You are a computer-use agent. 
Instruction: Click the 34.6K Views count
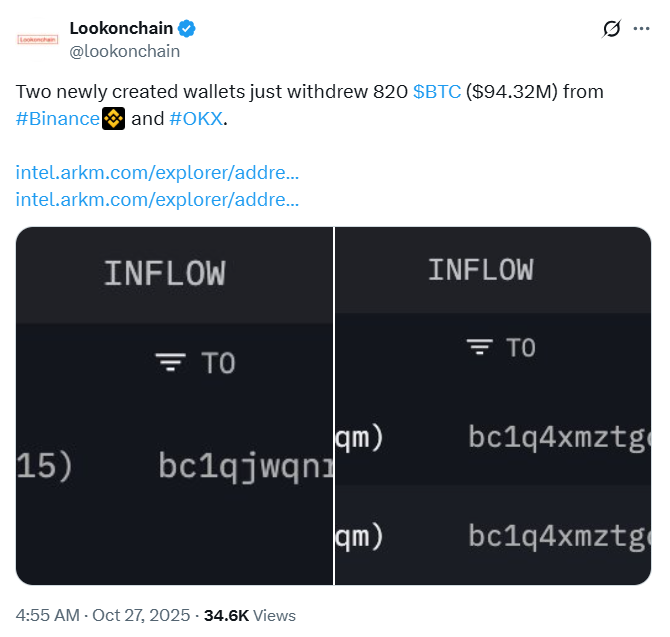tap(250, 615)
